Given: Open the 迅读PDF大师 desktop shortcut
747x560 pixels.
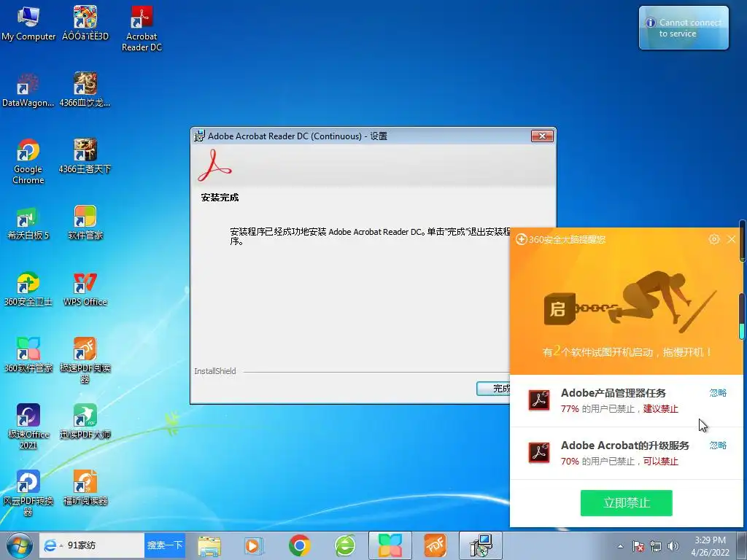Looking at the screenshot, I should click(85, 422).
